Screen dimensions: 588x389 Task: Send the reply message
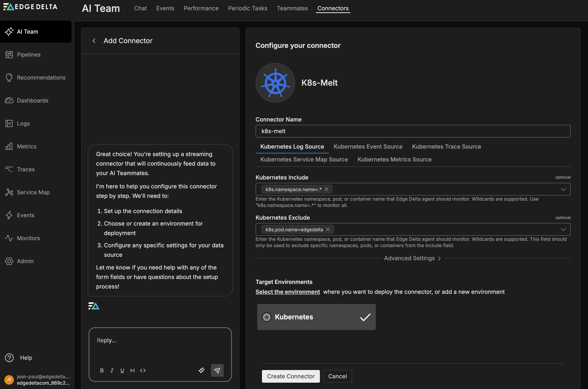tap(217, 370)
